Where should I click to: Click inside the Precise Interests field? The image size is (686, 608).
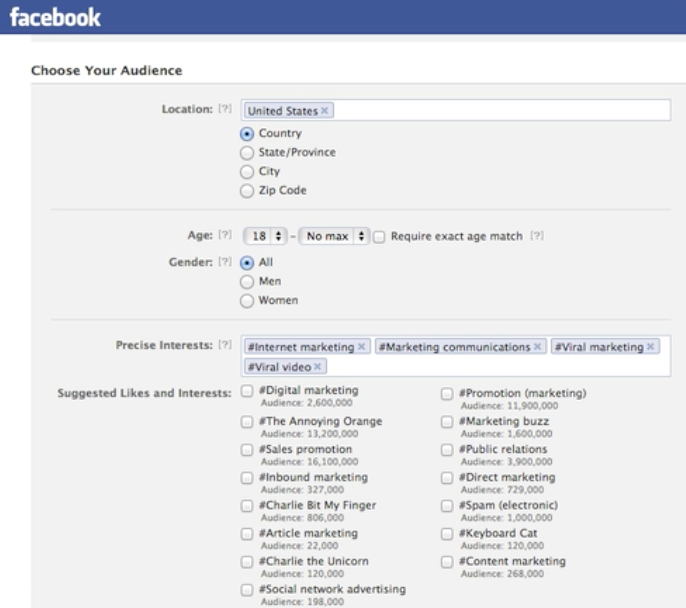pyautogui.click(x=455, y=356)
